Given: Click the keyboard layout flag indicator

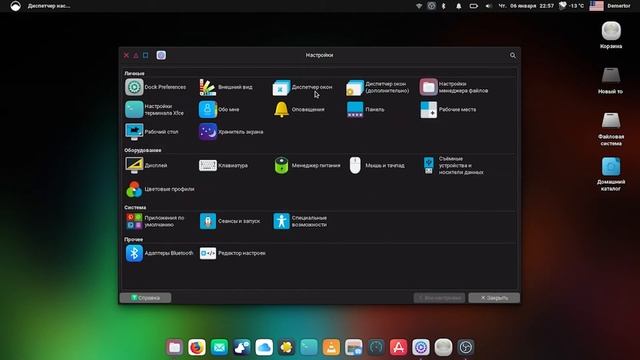Looking at the screenshot, I should pyautogui.click(x=596, y=6).
